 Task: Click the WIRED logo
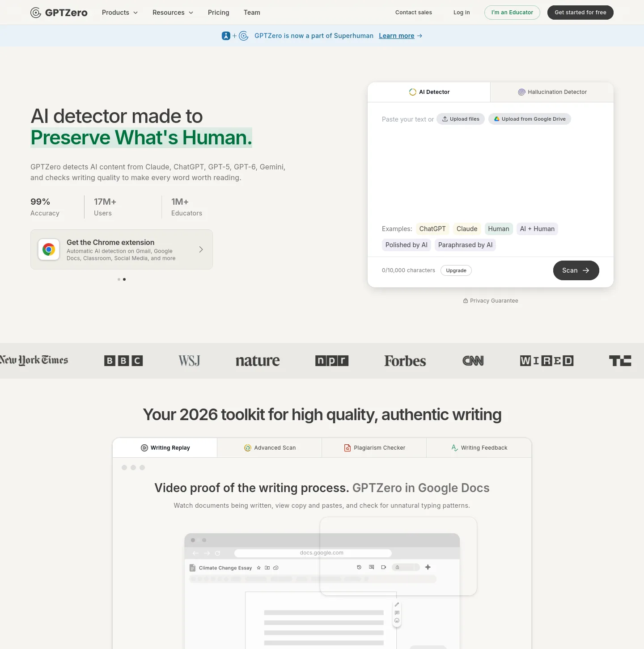pos(547,361)
